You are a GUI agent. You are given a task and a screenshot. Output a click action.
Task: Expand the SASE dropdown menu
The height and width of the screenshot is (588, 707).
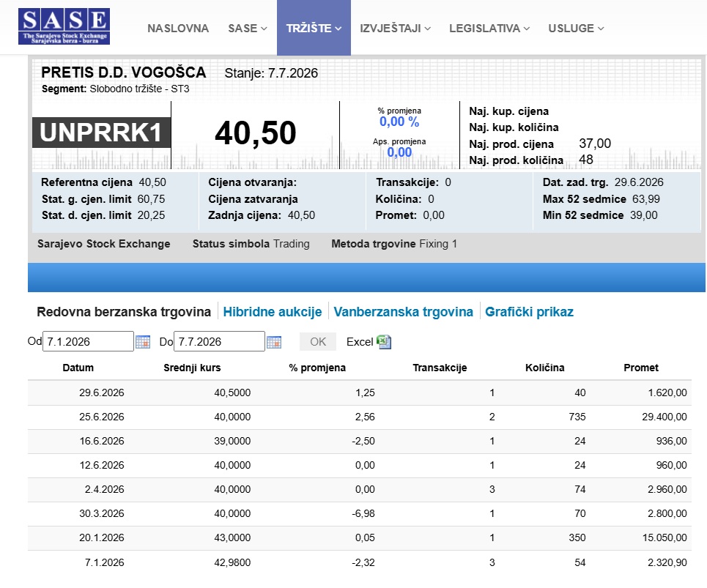(248, 29)
